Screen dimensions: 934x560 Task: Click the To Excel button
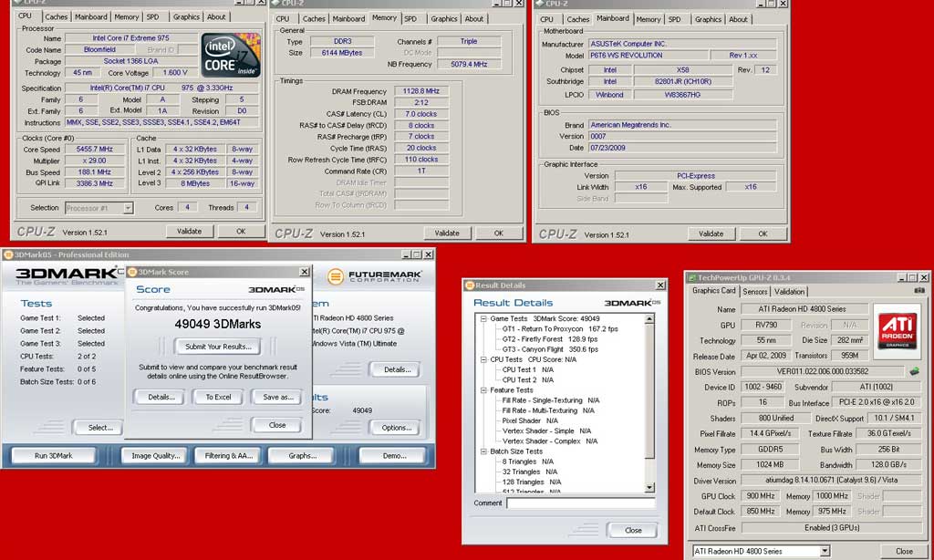[218, 397]
